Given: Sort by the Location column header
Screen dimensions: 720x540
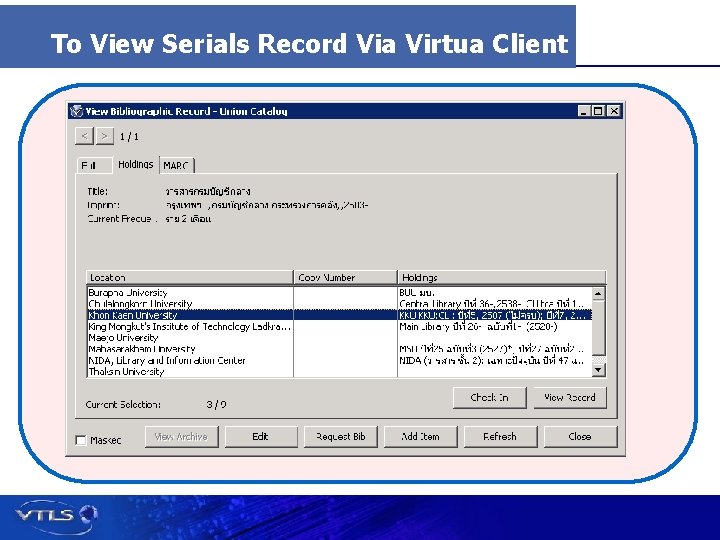Looking at the screenshot, I should point(190,277).
